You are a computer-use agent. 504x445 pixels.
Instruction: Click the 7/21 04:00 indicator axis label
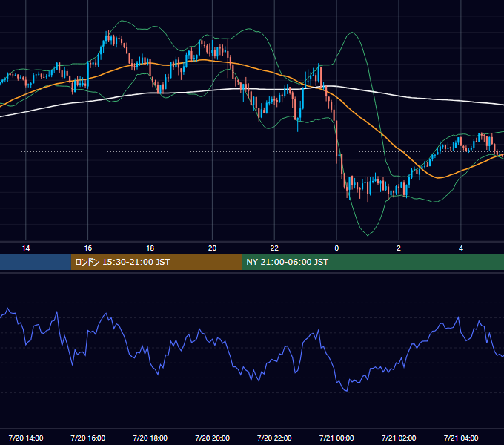[461, 438]
